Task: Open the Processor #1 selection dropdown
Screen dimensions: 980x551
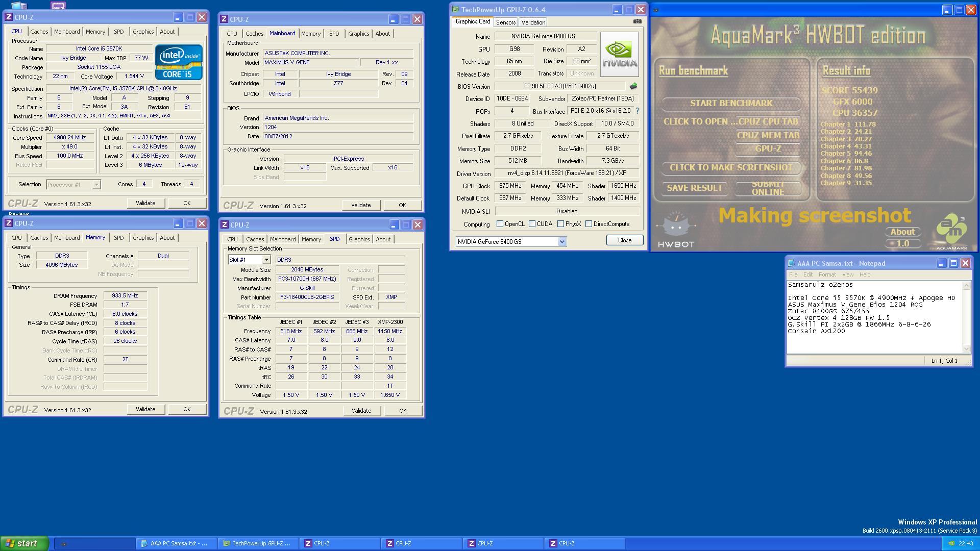Action: (x=96, y=185)
